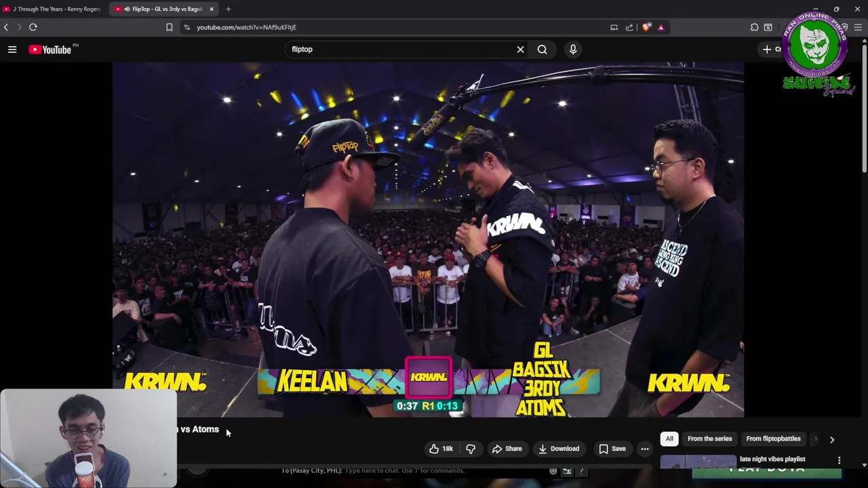Open the YouTube hamburger guide menu

click(x=12, y=49)
